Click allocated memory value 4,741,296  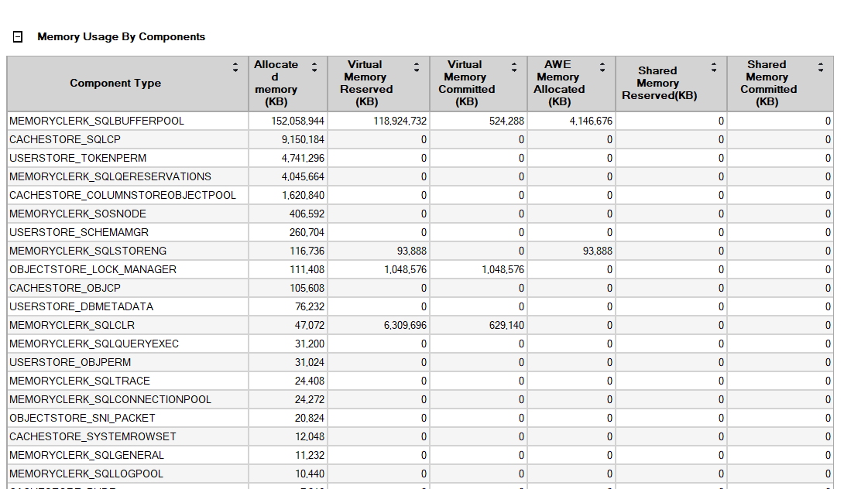[303, 158]
